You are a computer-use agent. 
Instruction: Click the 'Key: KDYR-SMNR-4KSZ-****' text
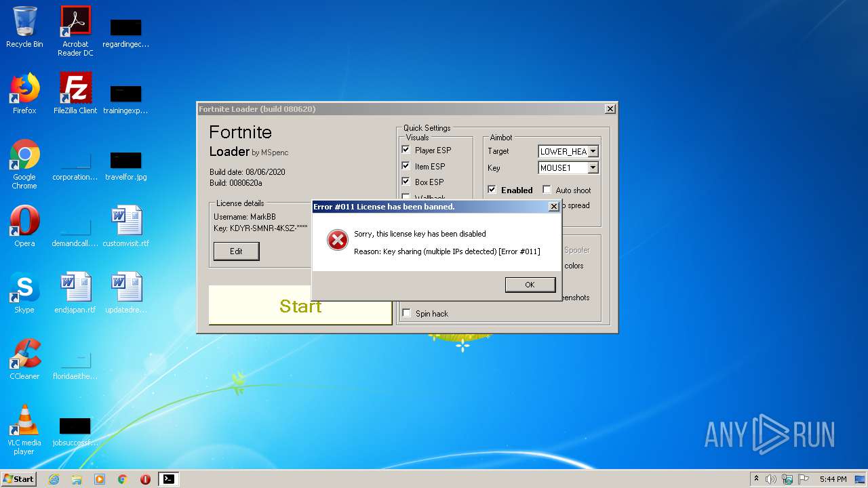pos(260,228)
